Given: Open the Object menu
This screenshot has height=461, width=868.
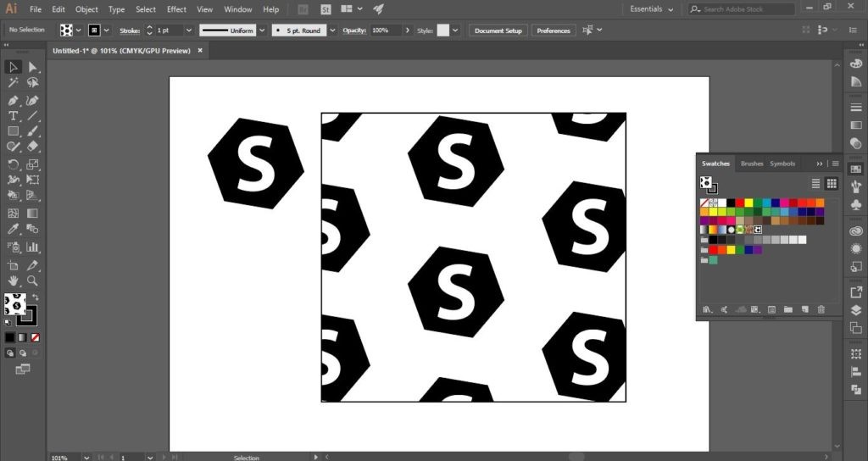Looking at the screenshot, I should click(x=86, y=9).
